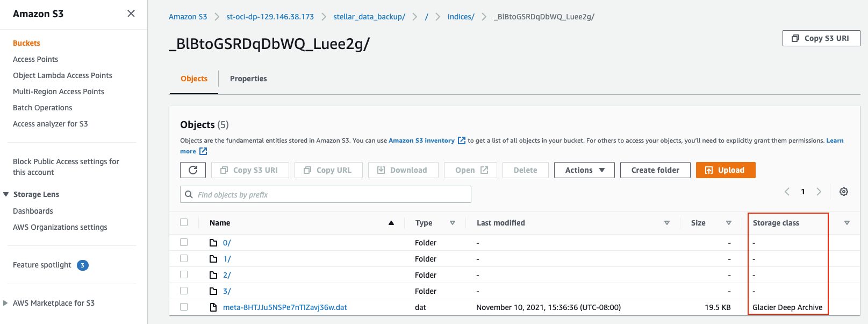This screenshot has height=324, width=868.
Task: Expand the AWS Marketplace for S3 section
Action: [6, 303]
